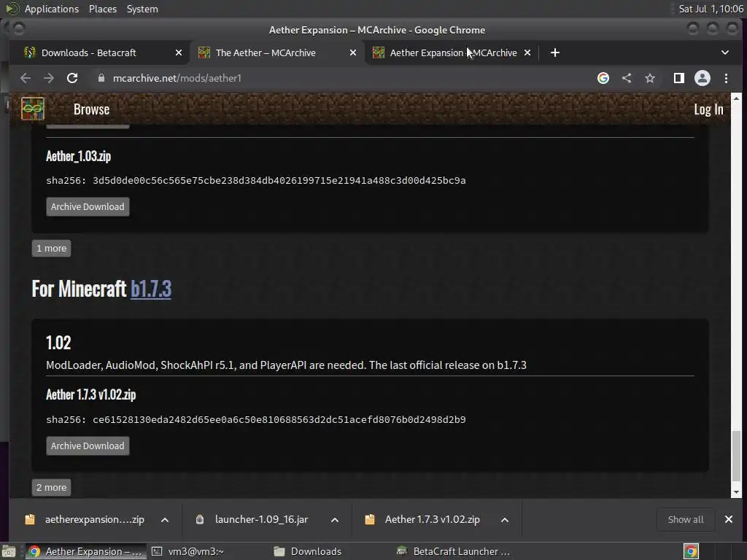Click the Aether 1.7.3 v1.02.zip file heading
This screenshot has width=747, height=560.
click(x=91, y=394)
